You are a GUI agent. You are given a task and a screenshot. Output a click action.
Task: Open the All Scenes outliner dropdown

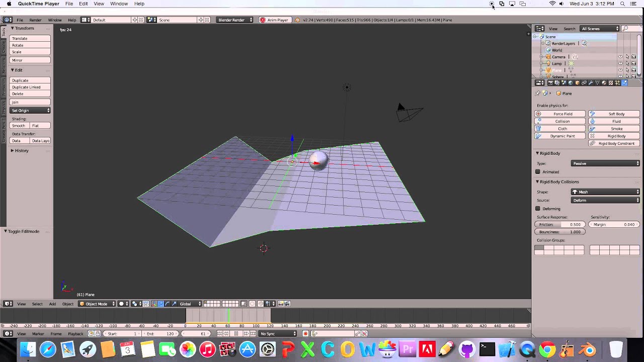(x=600, y=29)
